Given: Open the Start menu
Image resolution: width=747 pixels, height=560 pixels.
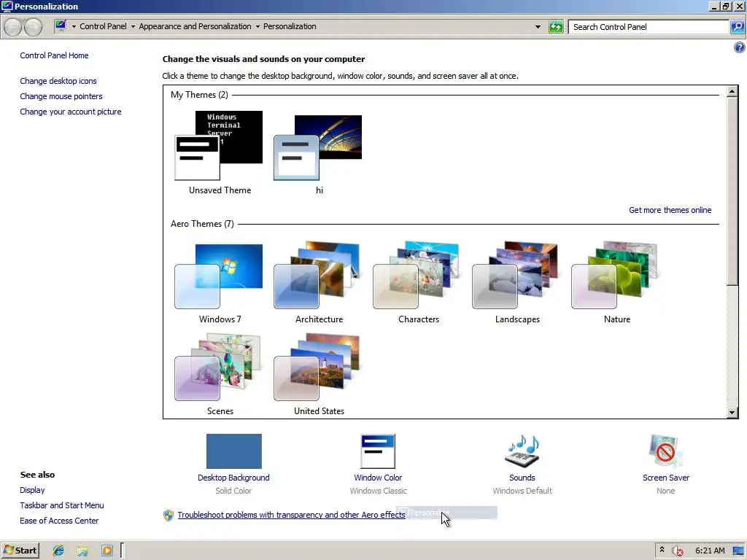Looking at the screenshot, I should click(x=20, y=551).
